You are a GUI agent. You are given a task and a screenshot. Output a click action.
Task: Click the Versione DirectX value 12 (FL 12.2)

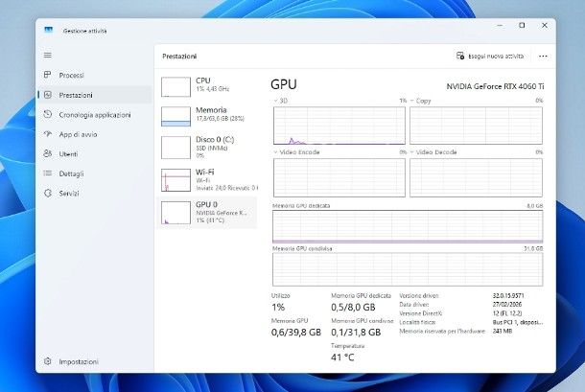(x=507, y=313)
